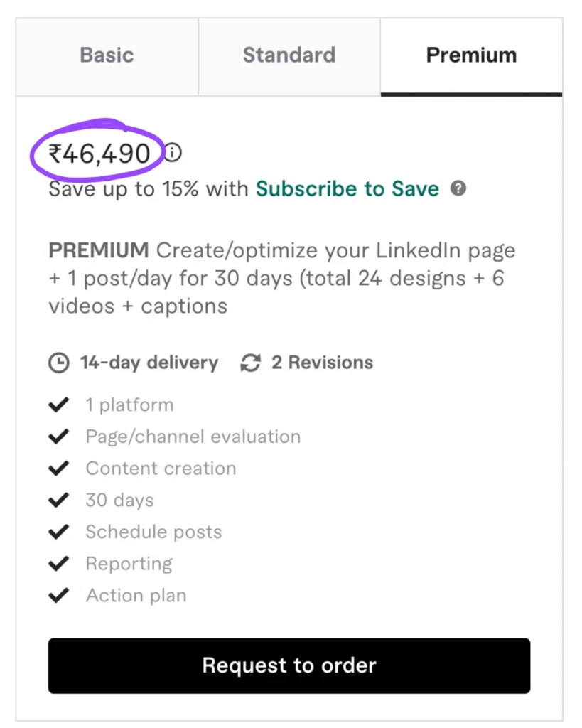Click the 14-day delivery label
This screenshot has width=582, height=728.
pos(149,363)
